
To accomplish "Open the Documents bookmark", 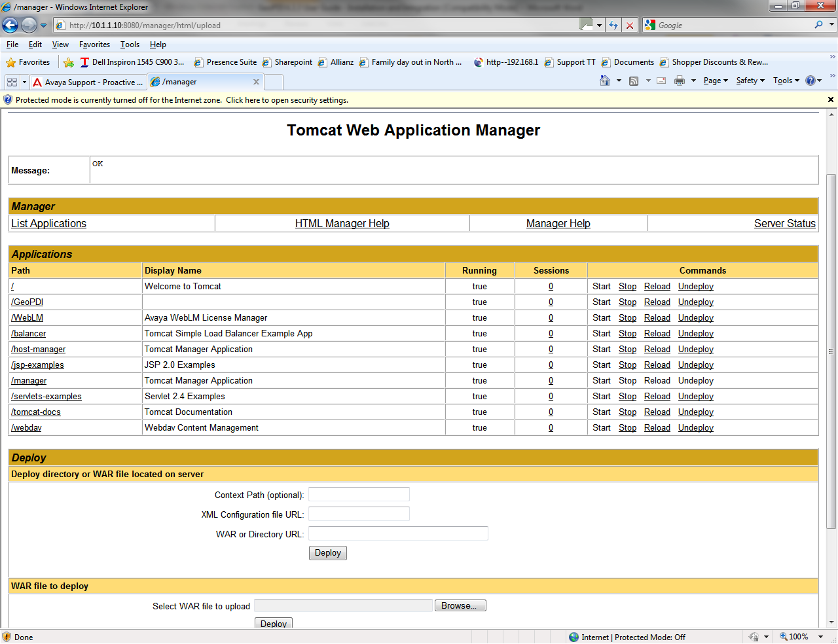I will pos(628,62).
